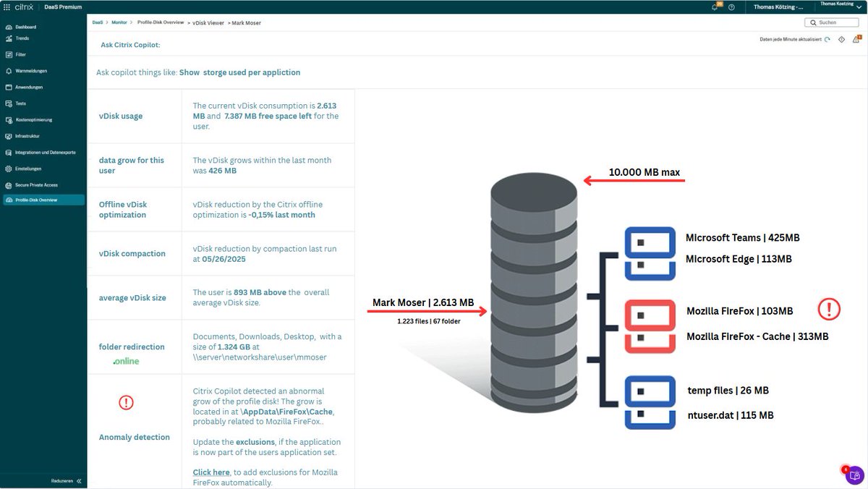
Task: Click 'Microsoft Teams | 425MB' label
Action: pos(742,237)
